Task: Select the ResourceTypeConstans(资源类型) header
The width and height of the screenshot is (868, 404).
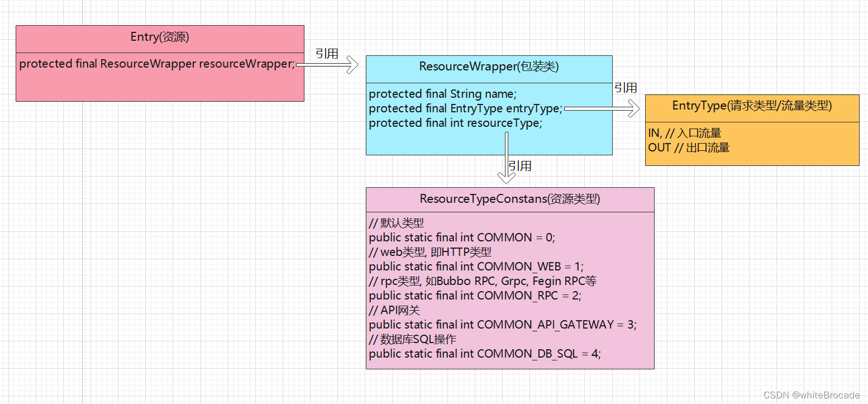Action: 510,199
